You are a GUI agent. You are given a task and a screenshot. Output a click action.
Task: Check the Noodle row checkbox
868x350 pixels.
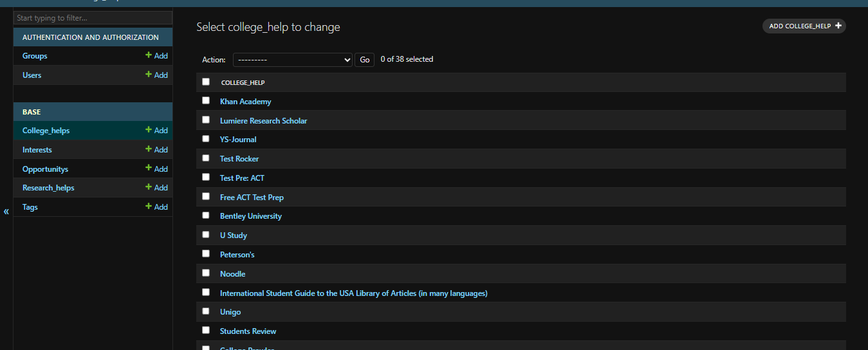point(206,273)
